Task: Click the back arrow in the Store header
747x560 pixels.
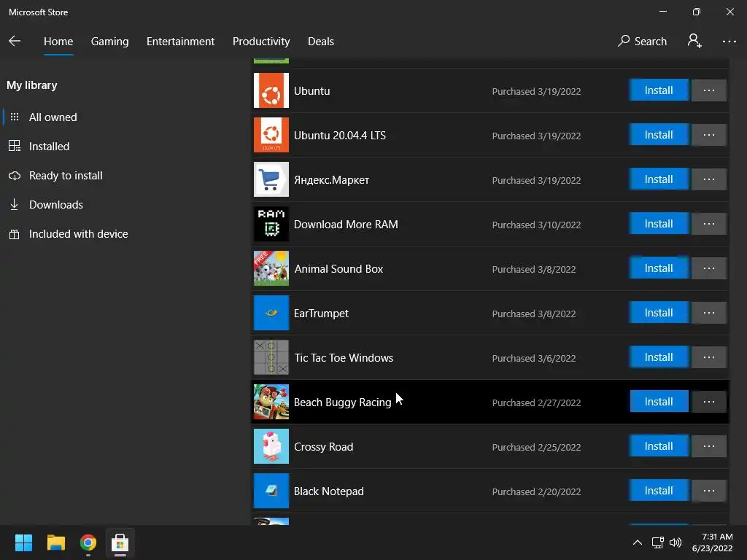Action: click(15, 41)
